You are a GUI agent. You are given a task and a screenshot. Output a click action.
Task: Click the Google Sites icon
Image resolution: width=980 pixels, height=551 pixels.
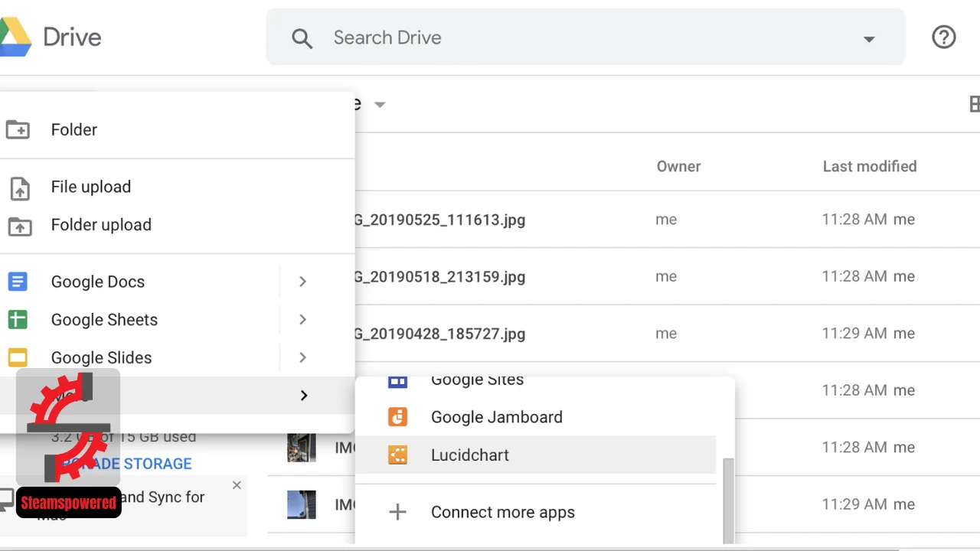point(397,381)
